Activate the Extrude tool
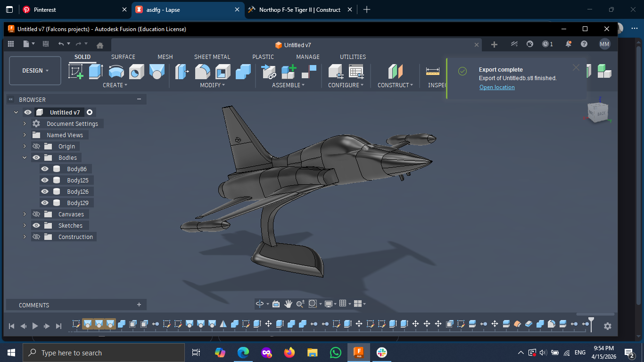The height and width of the screenshot is (362, 644). (96, 72)
